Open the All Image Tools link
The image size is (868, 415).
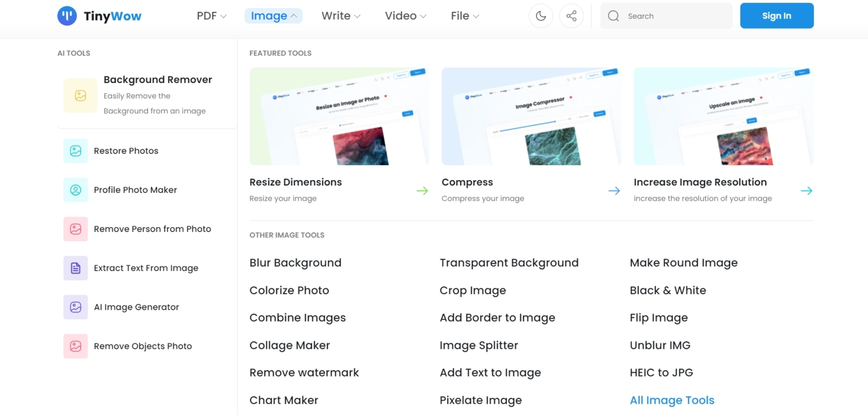click(x=672, y=400)
